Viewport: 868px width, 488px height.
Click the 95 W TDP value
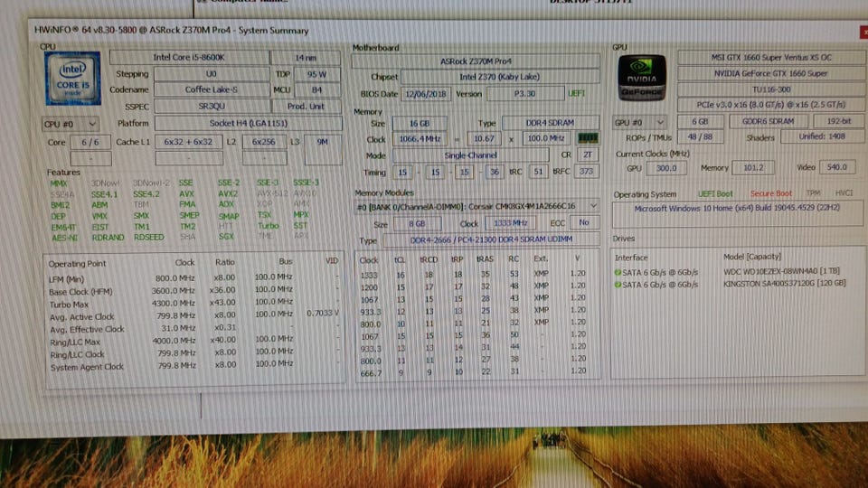pyautogui.click(x=316, y=74)
